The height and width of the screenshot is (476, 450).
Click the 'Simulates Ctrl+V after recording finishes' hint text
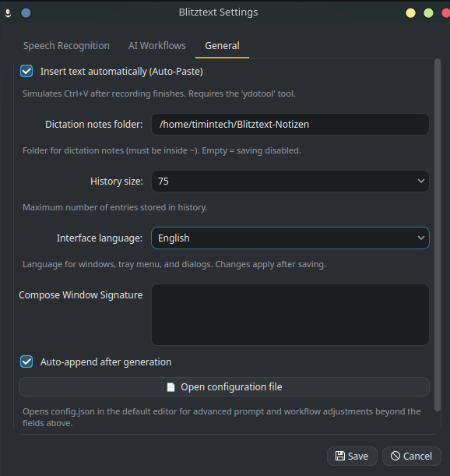(x=159, y=93)
